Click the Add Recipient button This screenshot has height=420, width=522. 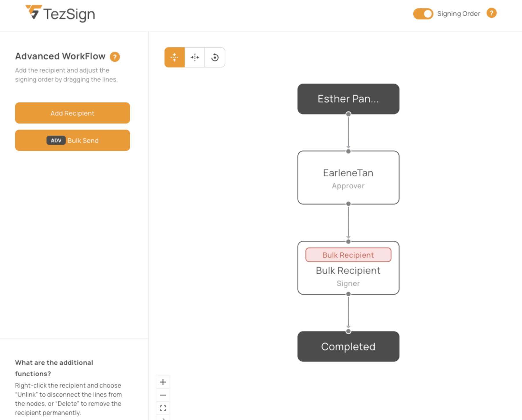pos(72,113)
